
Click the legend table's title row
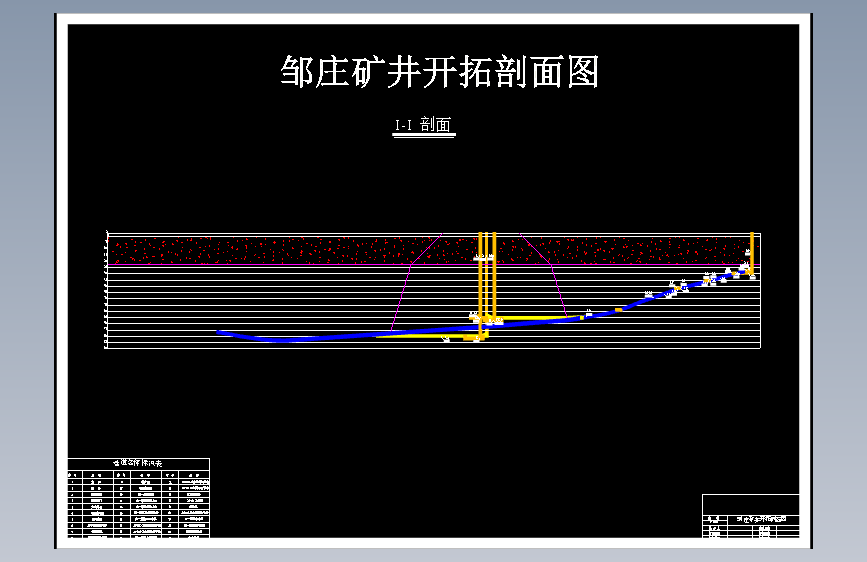coord(138,463)
